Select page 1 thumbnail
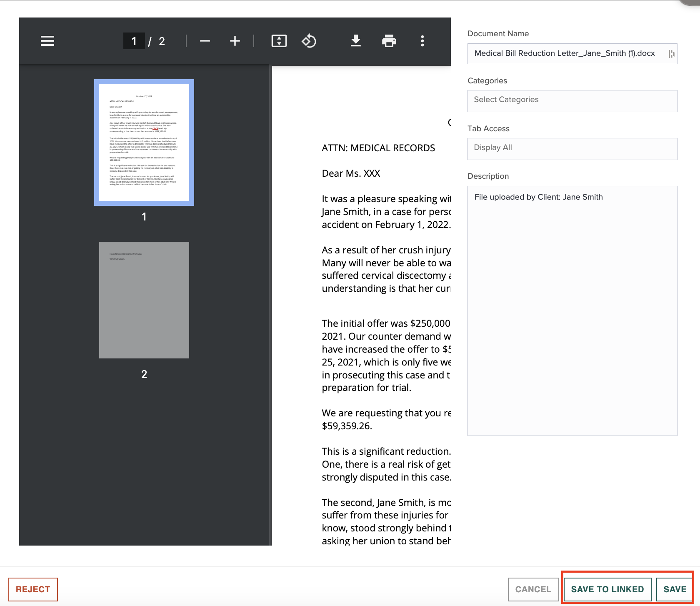Image resolution: width=700 pixels, height=606 pixels. coord(144,143)
